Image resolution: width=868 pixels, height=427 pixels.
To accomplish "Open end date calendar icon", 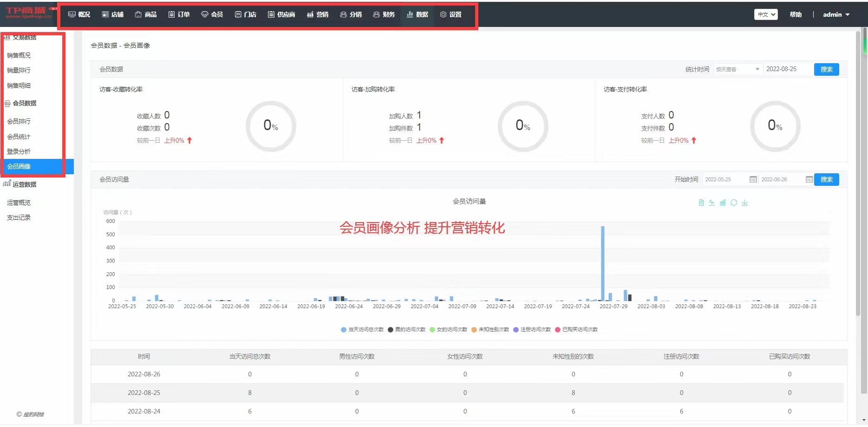I will [809, 180].
